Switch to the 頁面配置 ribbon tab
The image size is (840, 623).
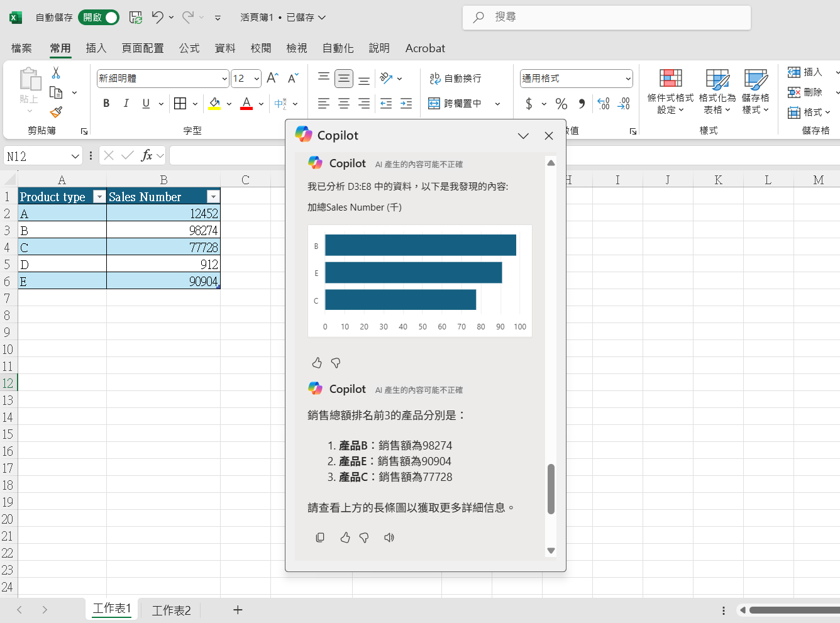143,48
